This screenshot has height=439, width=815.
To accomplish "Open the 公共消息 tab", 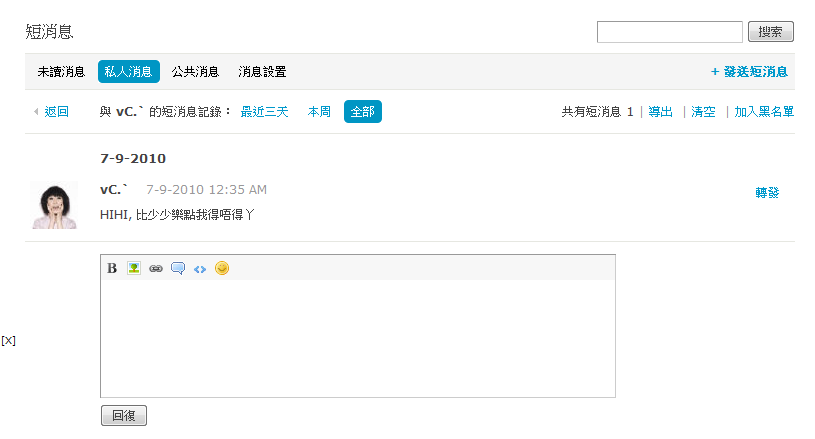I will pyautogui.click(x=195, y=72).
